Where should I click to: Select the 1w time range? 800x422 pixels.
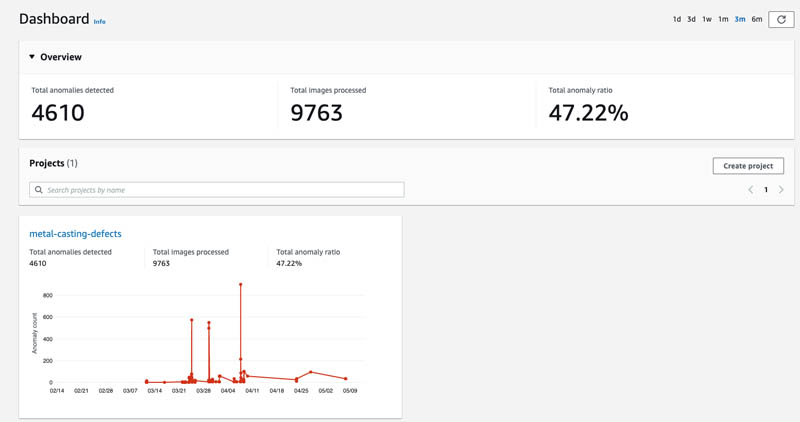707,19
